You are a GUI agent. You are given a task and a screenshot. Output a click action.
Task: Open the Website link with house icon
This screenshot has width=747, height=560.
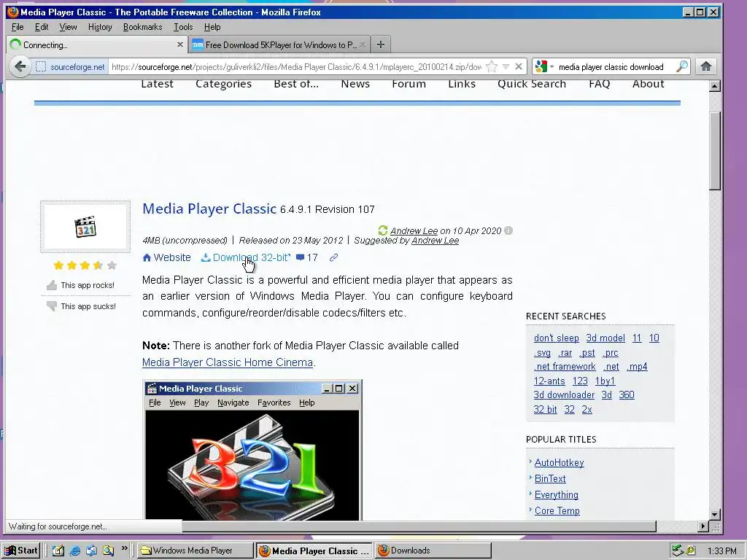pos(167,257)
